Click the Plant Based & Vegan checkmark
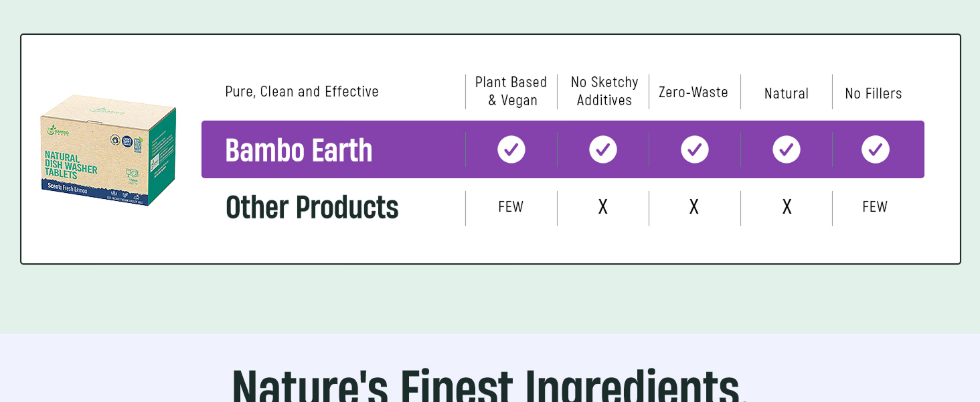The height and width of the screenshot is (402, 980). point(511,149)
